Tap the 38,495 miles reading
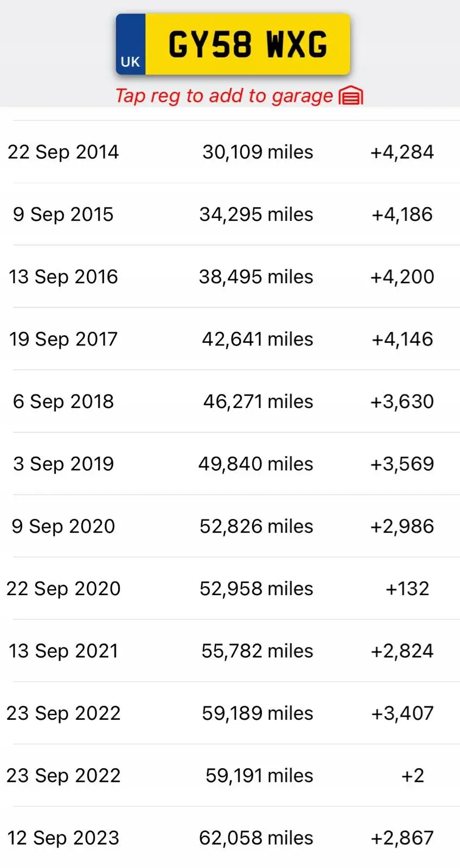The width and height of the screenshot is (460, 868). point(256,277)
